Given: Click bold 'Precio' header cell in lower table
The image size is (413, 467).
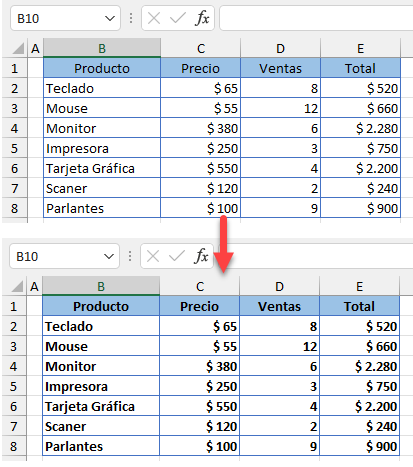Looking at the screenshot, I should pos(200,306).
